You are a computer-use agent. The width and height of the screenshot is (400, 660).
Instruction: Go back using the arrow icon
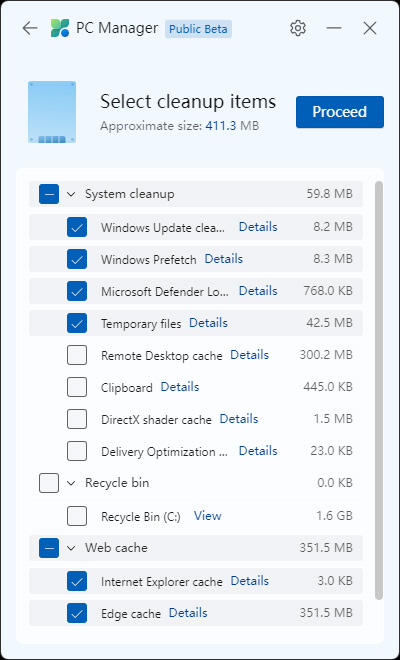click(x=30, y=28)
